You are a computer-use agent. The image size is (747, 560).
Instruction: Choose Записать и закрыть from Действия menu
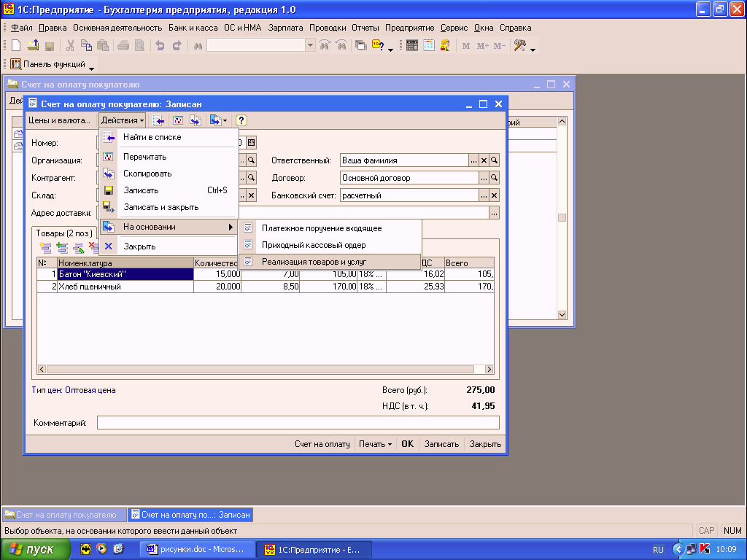[x=160, y=207]
